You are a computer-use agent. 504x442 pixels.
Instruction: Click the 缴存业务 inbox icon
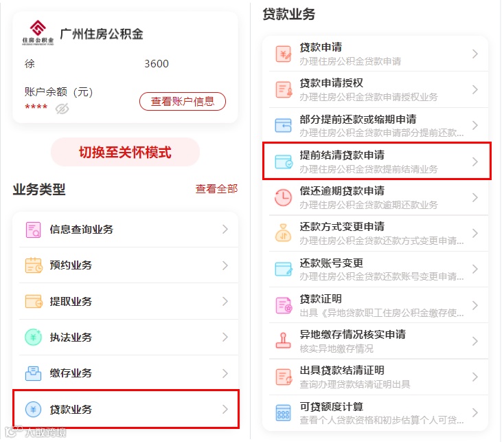(x=33, y=373)
